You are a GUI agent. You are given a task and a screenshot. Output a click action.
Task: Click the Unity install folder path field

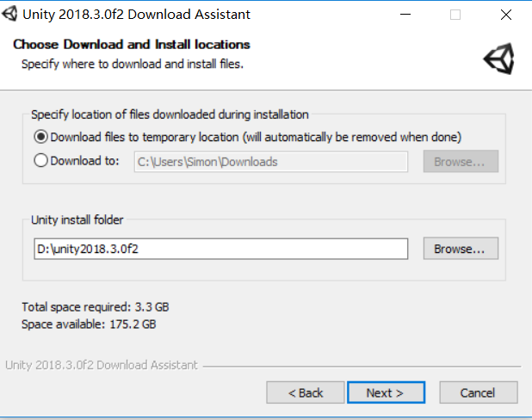click(x=221, y=249)
